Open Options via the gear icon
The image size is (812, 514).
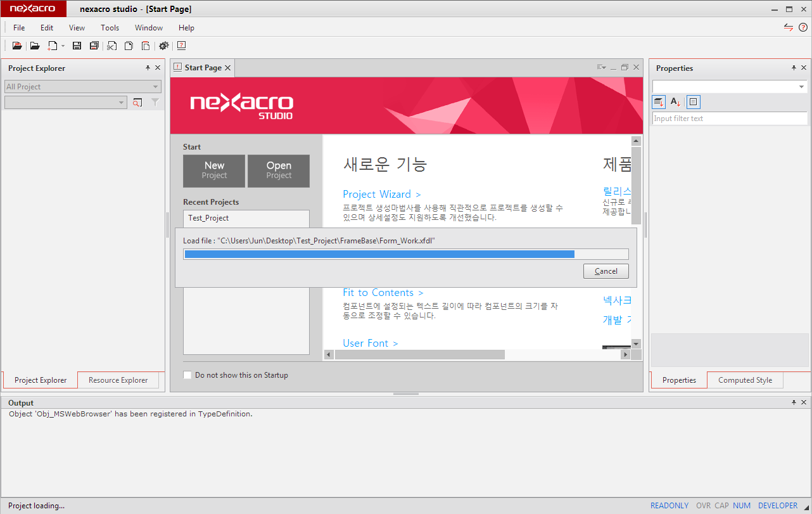(164, 46)
